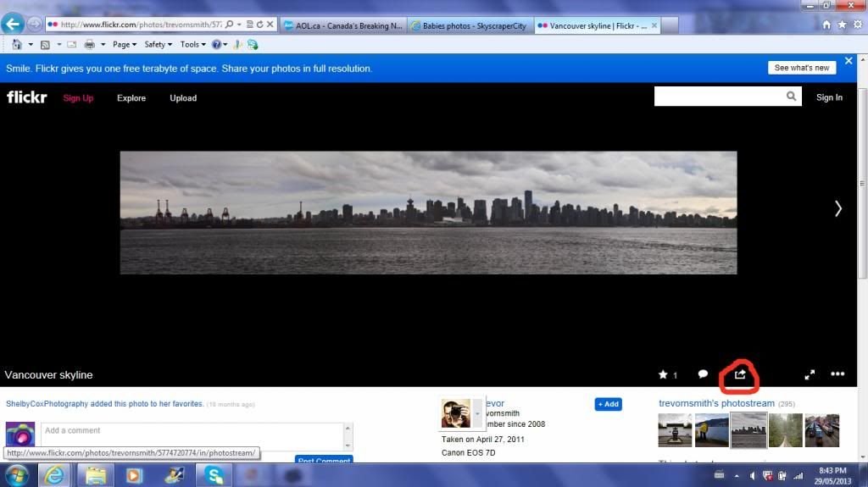Expand the Page dropdown in IE toolbar
Screen dimensions: 868x487
pos(125,44)
